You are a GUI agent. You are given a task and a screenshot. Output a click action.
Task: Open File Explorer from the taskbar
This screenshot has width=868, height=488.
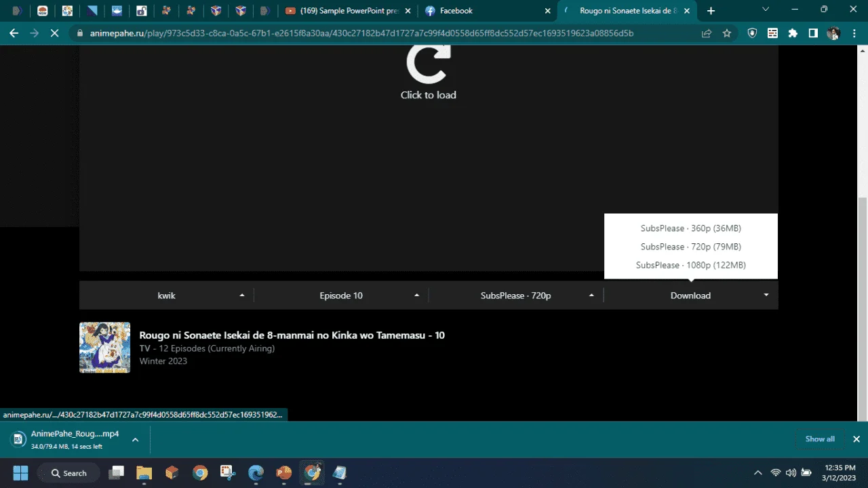144,473
